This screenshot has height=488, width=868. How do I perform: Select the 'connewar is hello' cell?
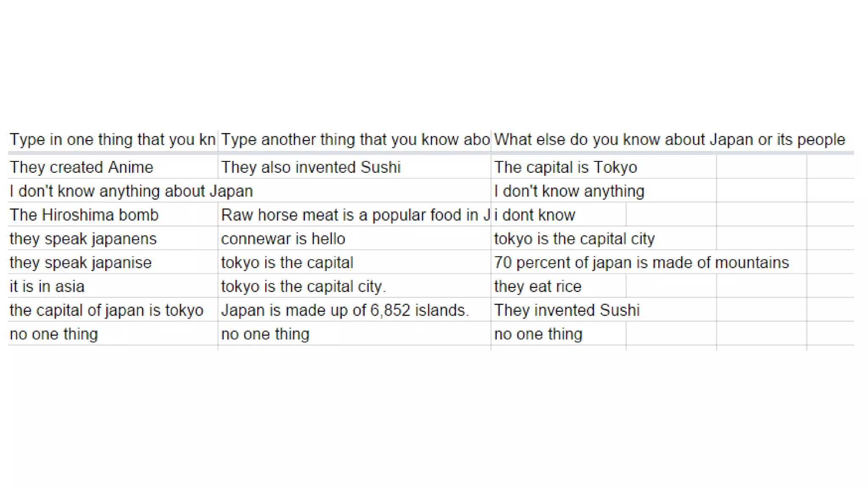pyautogui.click(x=354, y=238)
